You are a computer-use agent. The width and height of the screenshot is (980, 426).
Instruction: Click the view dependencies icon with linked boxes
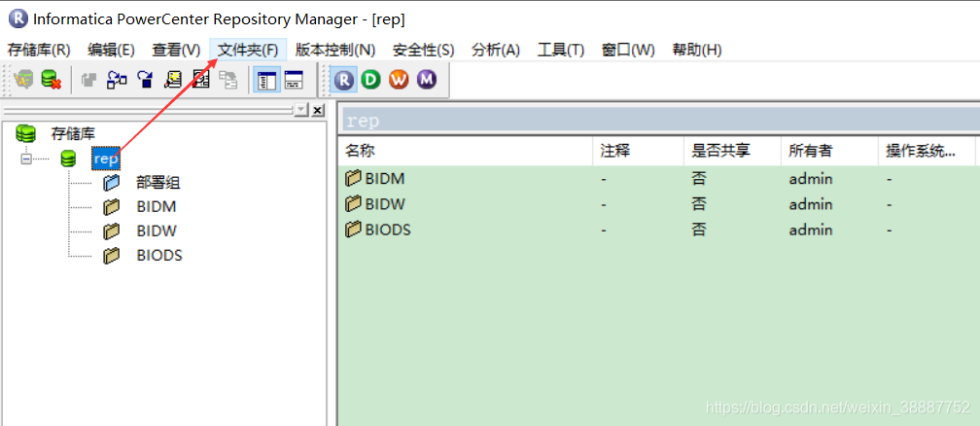click(x=117, y=80)
